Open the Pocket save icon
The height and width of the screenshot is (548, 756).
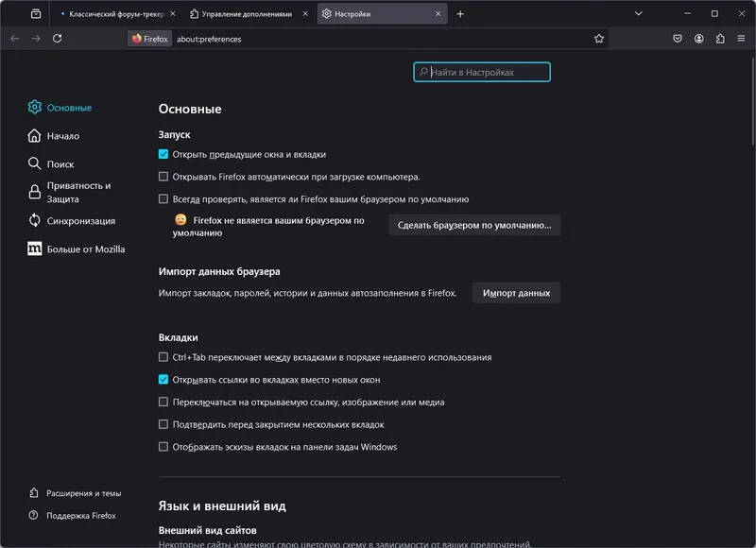[678, 39]
